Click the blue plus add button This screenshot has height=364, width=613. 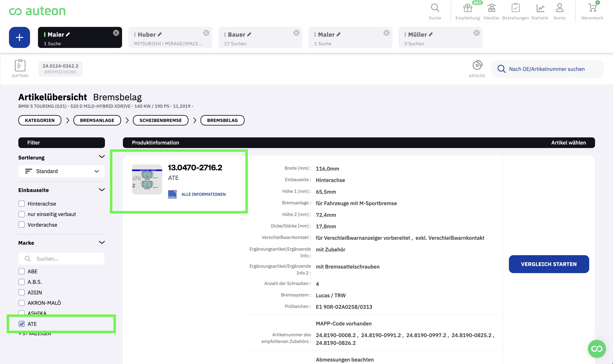pos(19,38)
